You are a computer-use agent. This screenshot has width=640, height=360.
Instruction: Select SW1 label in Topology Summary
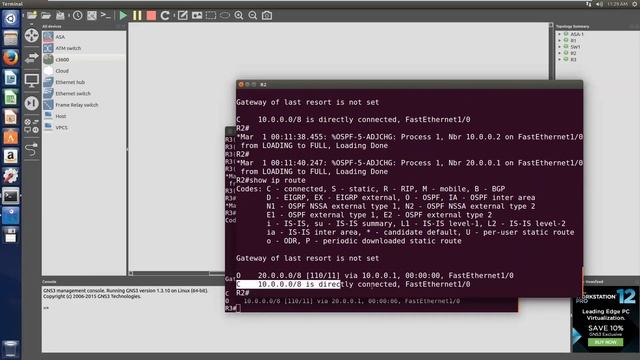click(575, 47)
